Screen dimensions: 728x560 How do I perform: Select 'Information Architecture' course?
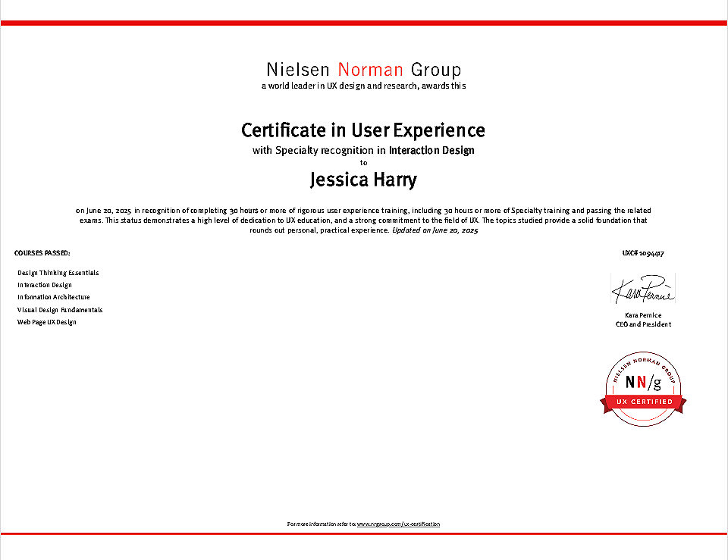coord(53,297)
